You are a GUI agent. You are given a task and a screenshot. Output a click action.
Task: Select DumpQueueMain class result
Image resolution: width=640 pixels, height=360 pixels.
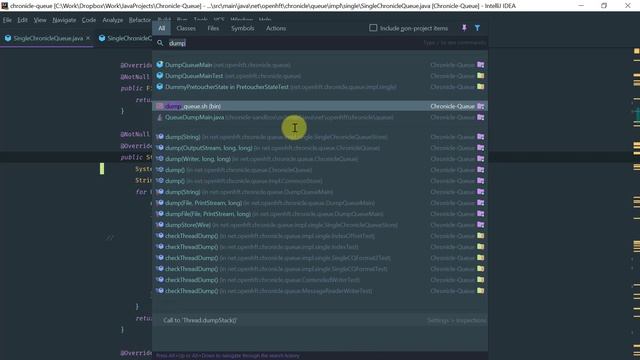click(x=320, y=65)
